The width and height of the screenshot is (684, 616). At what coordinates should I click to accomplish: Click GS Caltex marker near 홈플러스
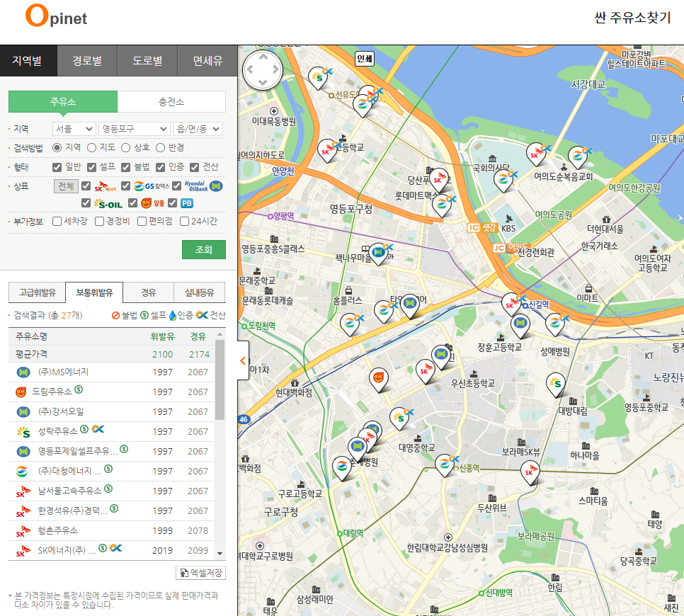[x=350, y=324]
